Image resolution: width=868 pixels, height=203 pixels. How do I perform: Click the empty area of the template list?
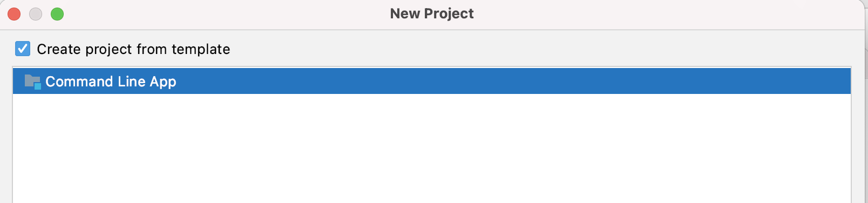pos(432,148)
